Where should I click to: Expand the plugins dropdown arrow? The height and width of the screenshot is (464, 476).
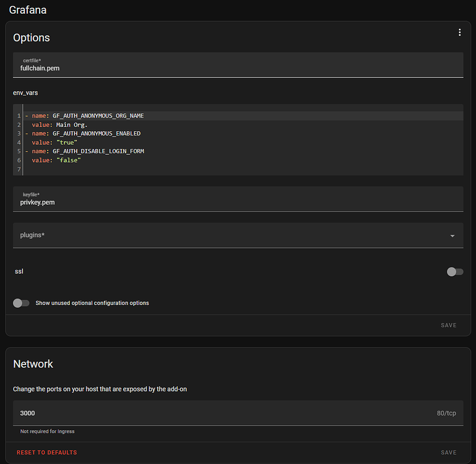(x=452, y=236)
